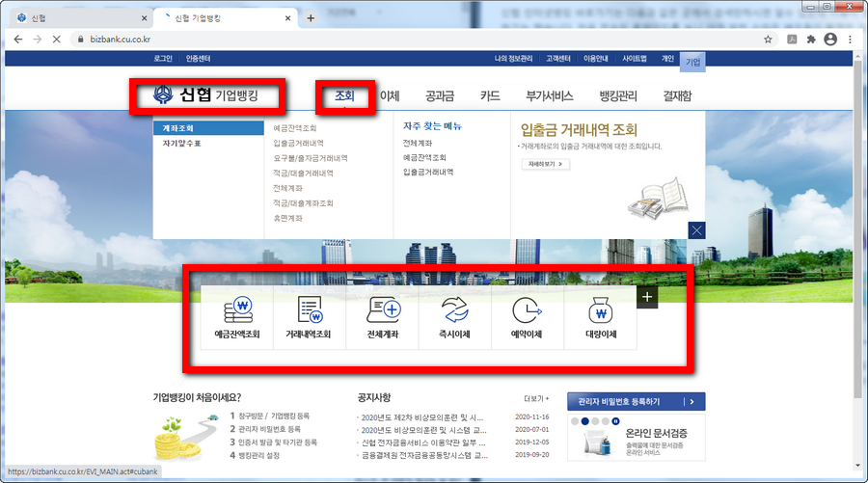Select 계좌조회 in the left submenu
Screen dimensions: 868x483
(208, 128)
